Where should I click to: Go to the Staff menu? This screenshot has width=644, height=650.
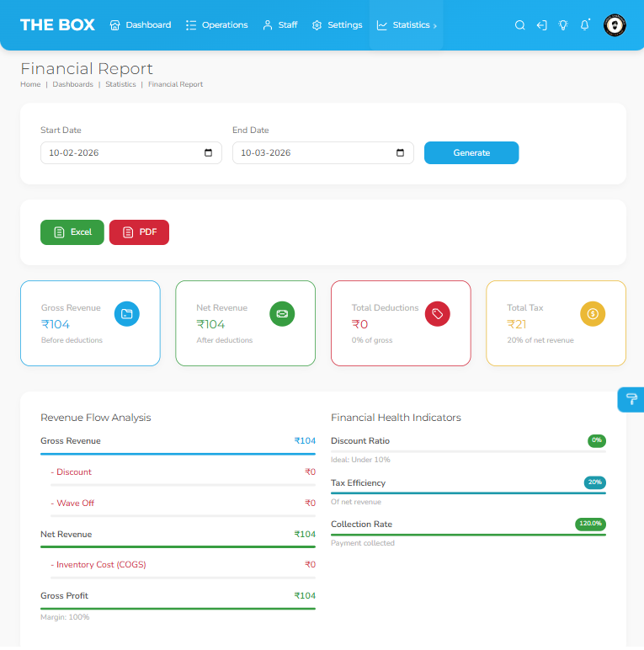click(280, 25)
